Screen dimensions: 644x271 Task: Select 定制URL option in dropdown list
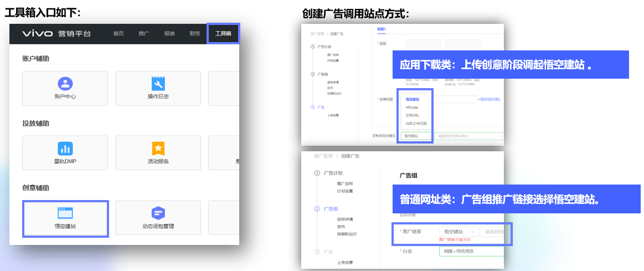[x=413, y=115]
